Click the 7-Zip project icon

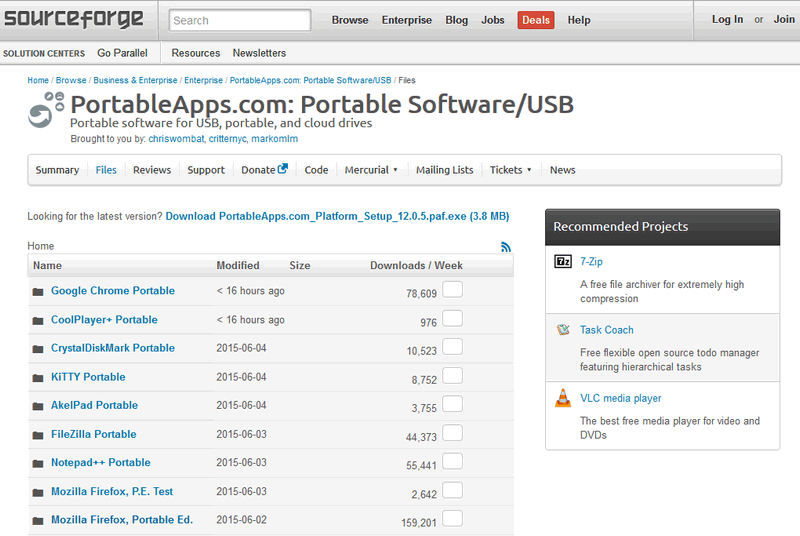(563, 262)
